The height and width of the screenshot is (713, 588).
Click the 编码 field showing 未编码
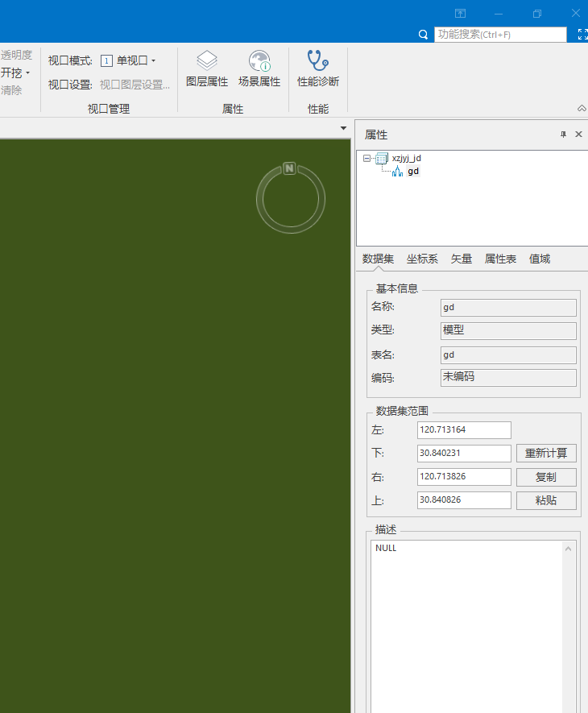click(x=508, y=377)
